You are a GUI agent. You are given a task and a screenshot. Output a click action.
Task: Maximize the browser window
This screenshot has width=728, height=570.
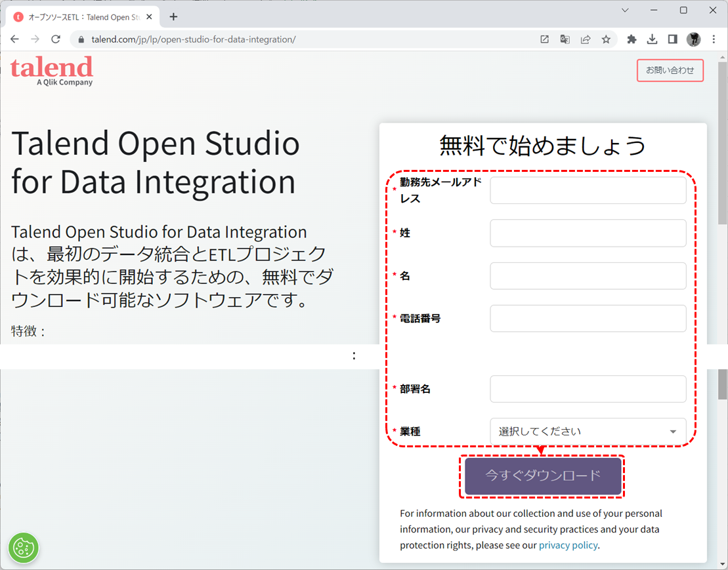[x=683, y=10]
